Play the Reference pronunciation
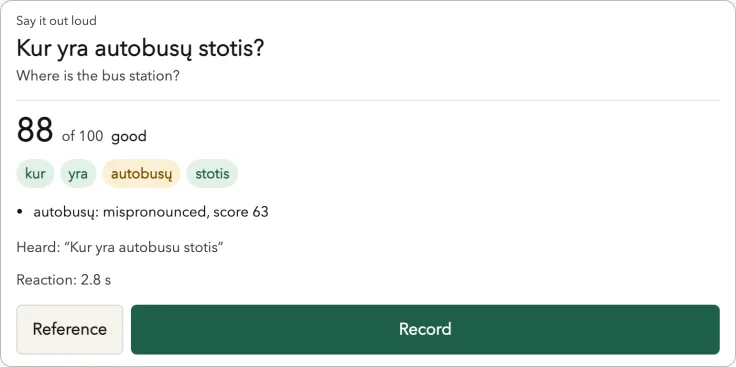736x367 pixels. (69, 329)
